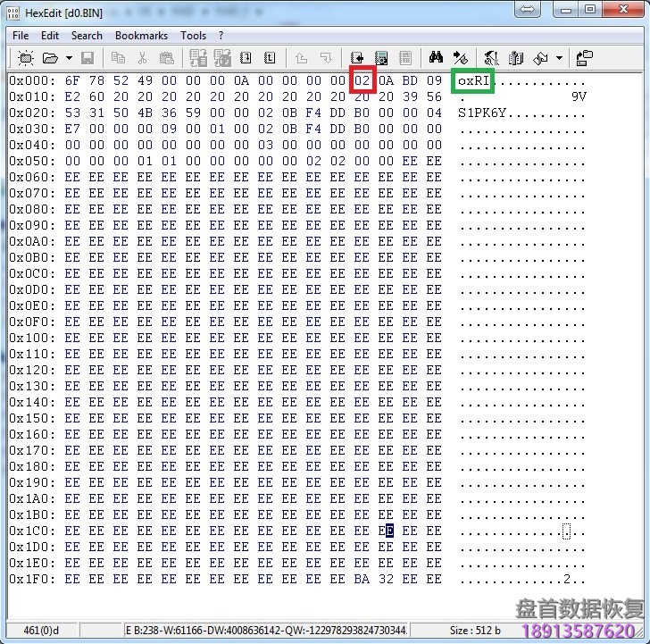Click the Find binoculars icon

click(x=437, y=58)
